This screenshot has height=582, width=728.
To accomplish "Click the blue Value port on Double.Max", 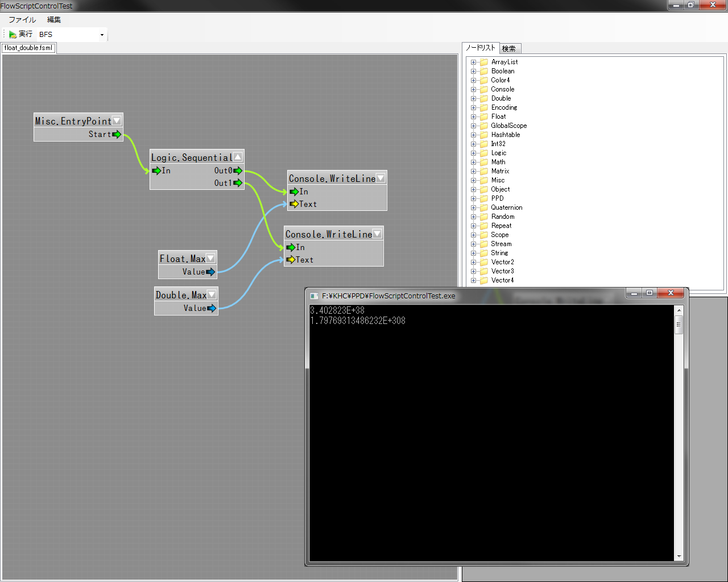I will tap(212, 309).
